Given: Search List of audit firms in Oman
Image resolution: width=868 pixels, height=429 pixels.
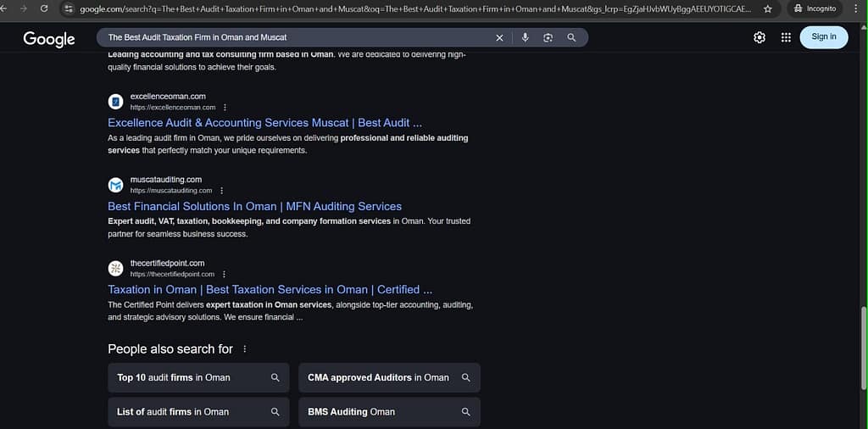Looking at the screenshot, I should pyautogui.click(x=198, y=412).
